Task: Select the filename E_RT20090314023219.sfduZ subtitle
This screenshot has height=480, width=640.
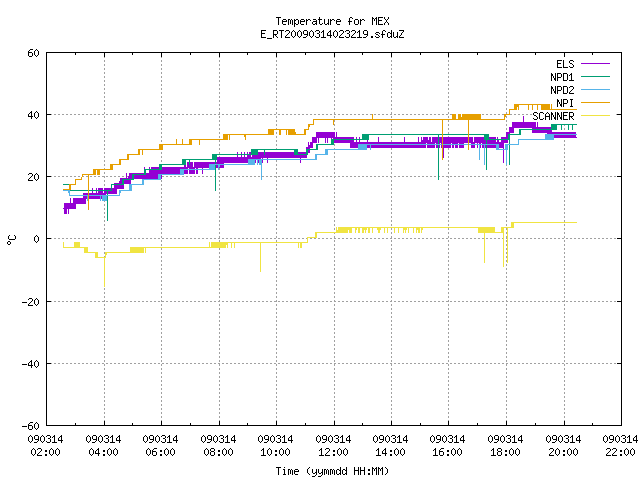Action: 332,34
